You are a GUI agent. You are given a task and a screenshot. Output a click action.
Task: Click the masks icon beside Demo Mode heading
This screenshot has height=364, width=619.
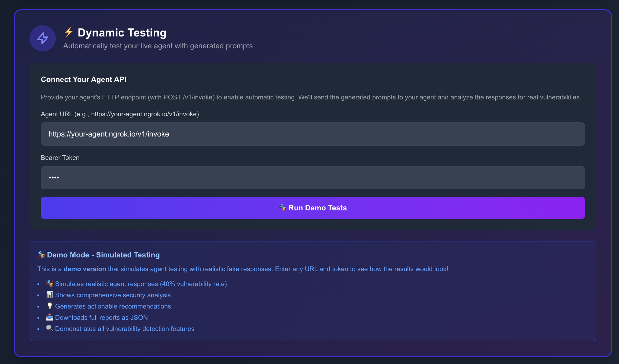pyautogui.click(x=41, y=255)
